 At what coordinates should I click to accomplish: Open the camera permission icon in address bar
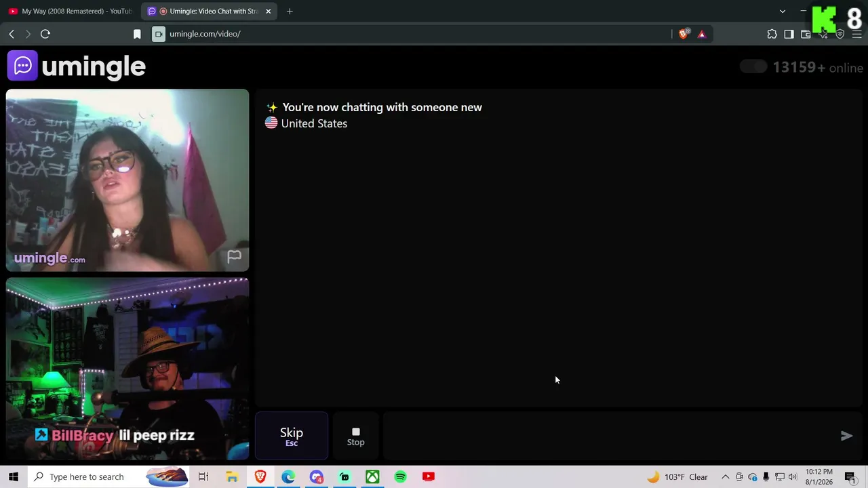pyautogui.click(x=159, y=34)
